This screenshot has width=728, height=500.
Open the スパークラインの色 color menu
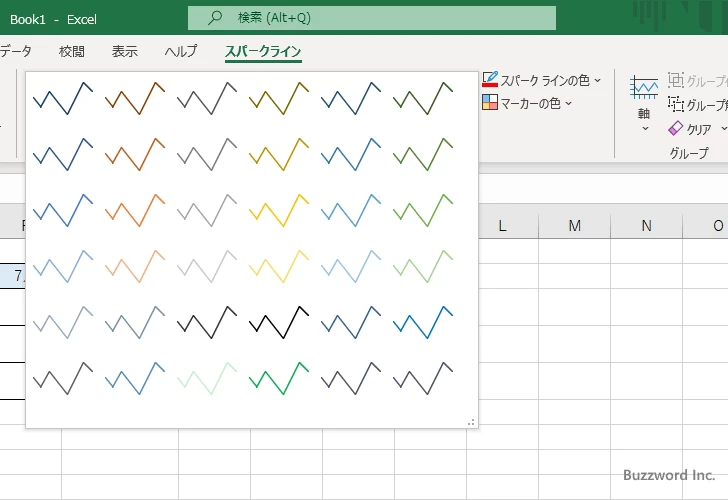[x=541, y=80]
